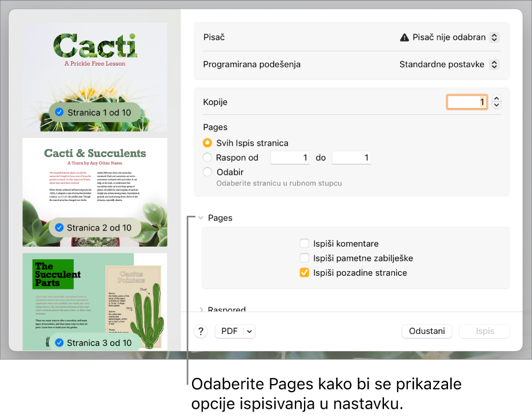Image resolution: width=532 pixels, height=419 pixels.
Task: Select the Odabir radio button
Action: click(206, 171)
